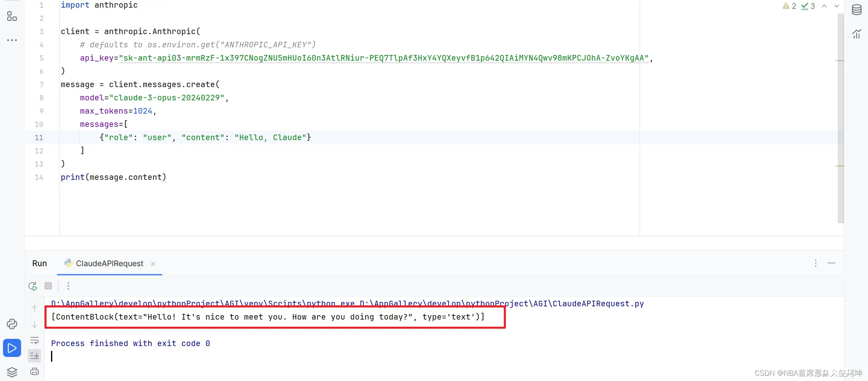
Task: Open the Run tool window button
Action: click(12, 348)
